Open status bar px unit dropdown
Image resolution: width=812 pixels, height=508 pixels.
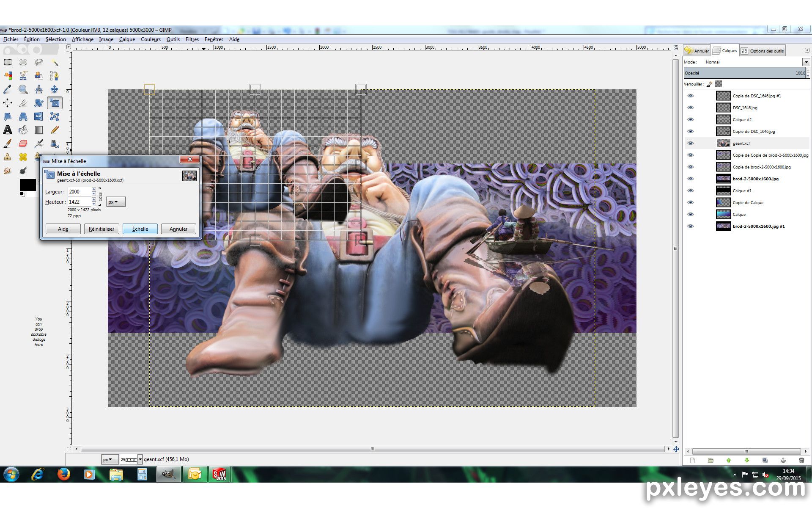click(x=110, y=459)
